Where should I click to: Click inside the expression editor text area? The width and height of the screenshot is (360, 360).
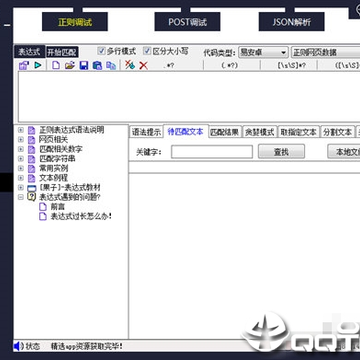click(x=189, y=97)
